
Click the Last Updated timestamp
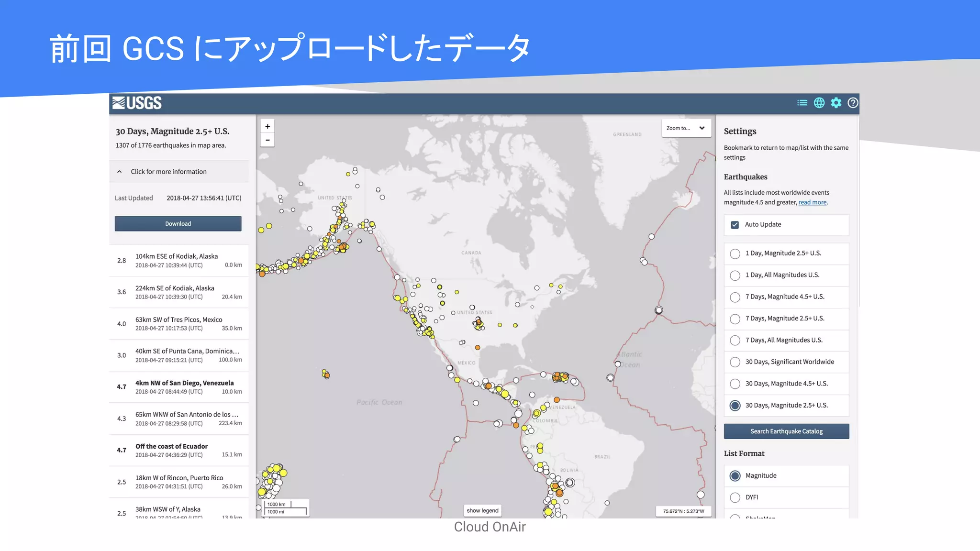(204, 198)
